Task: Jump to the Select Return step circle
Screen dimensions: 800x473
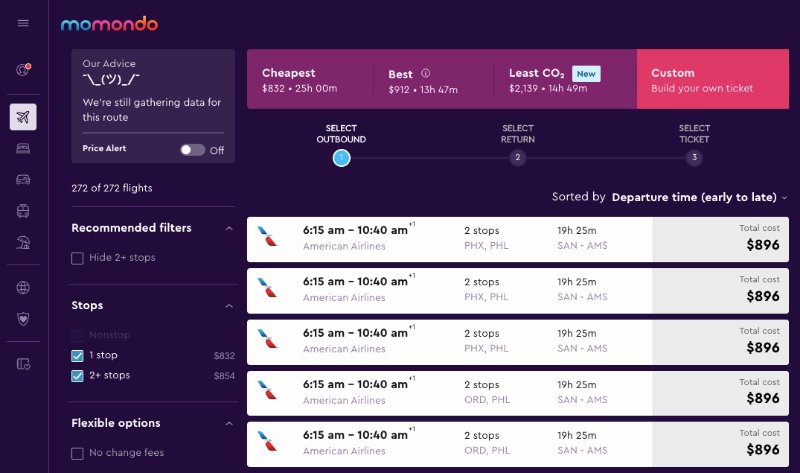Action: (518, 158)
